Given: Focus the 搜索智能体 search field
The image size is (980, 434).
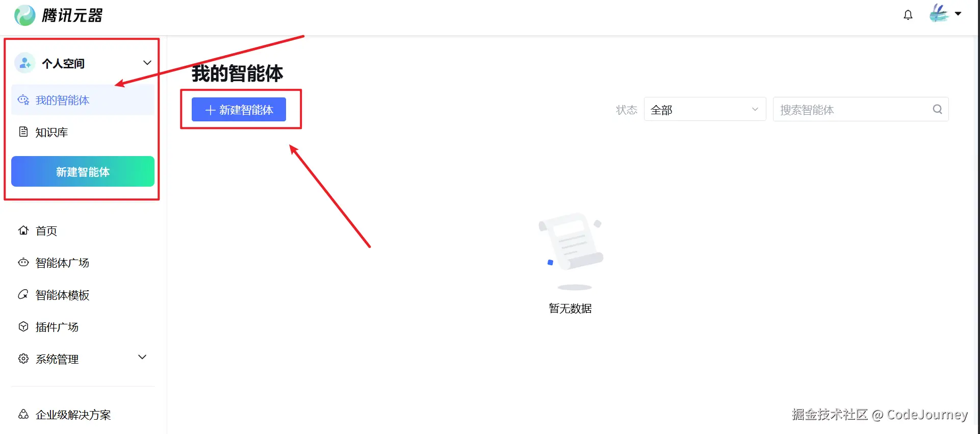Looking at the screenshot, I should pyautogui.click(x=861, y=109).
